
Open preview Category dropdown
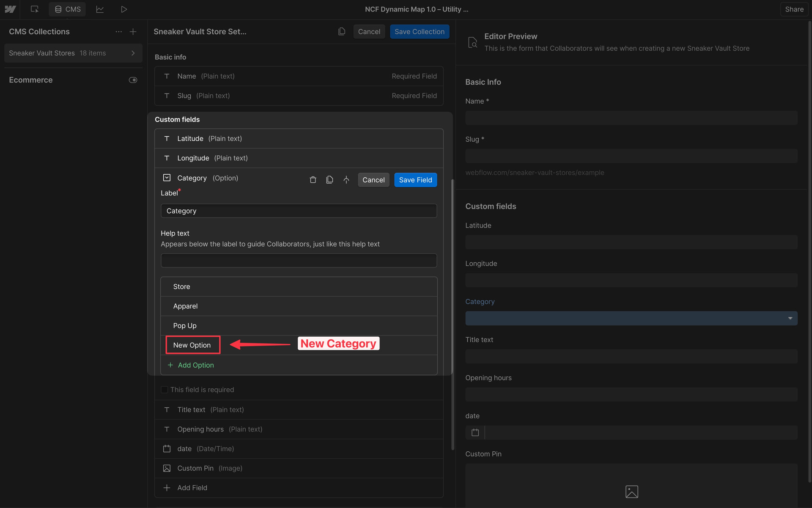[x=631, y=319]
